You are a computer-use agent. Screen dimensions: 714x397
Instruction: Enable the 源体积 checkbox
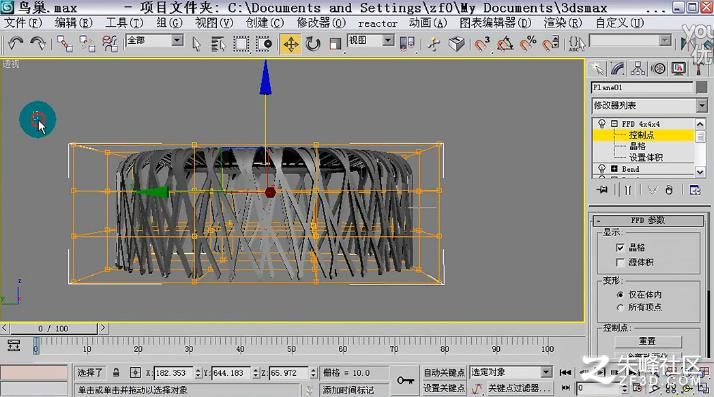point(620,262)
